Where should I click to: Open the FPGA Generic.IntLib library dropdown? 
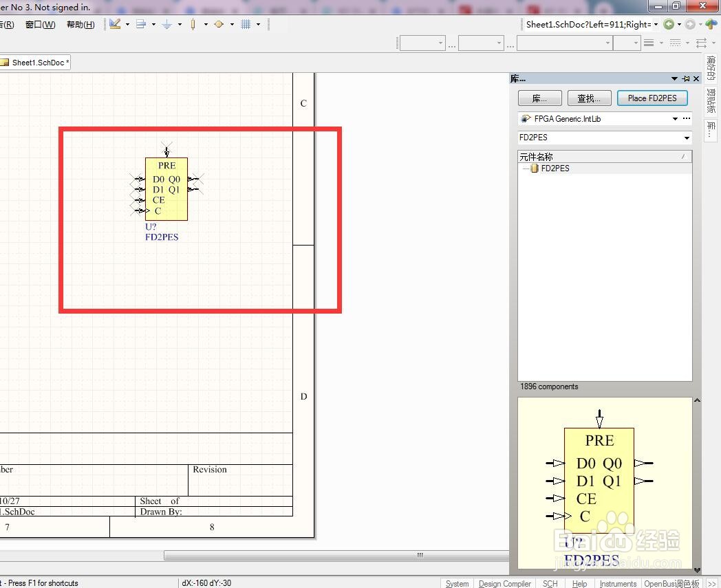click(x=675, y=118)
